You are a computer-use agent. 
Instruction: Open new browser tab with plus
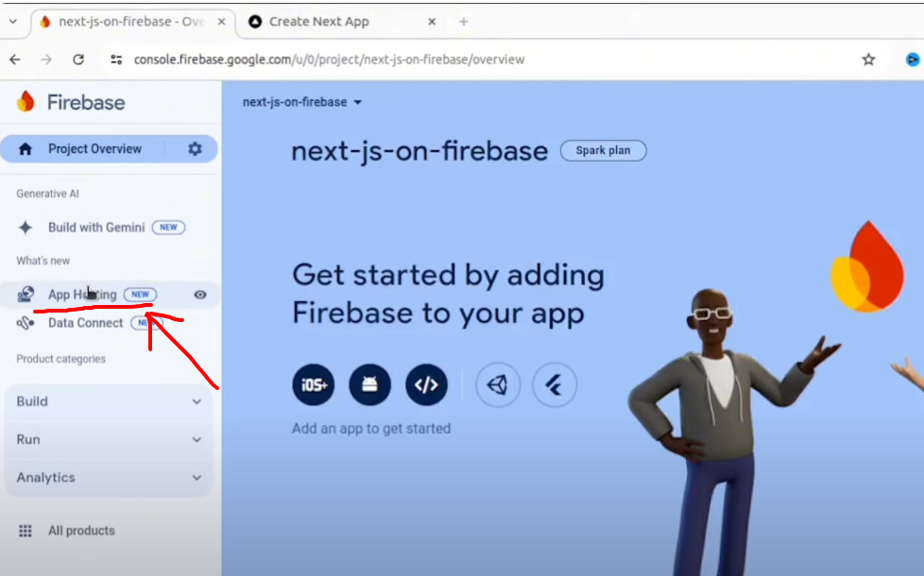[x=464, y=22]
